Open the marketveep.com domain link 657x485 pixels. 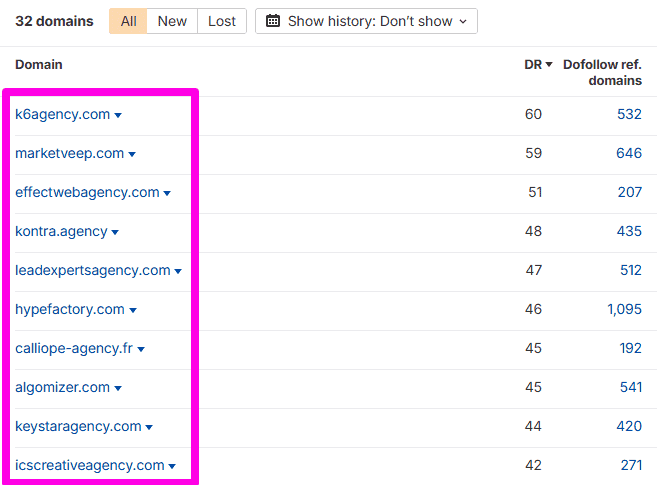(x=70, y=153)
